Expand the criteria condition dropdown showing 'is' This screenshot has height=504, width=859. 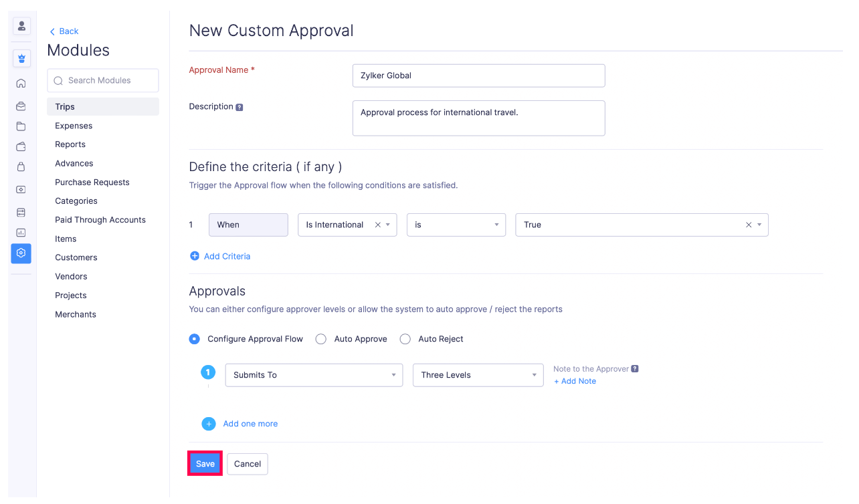point(456,225)
